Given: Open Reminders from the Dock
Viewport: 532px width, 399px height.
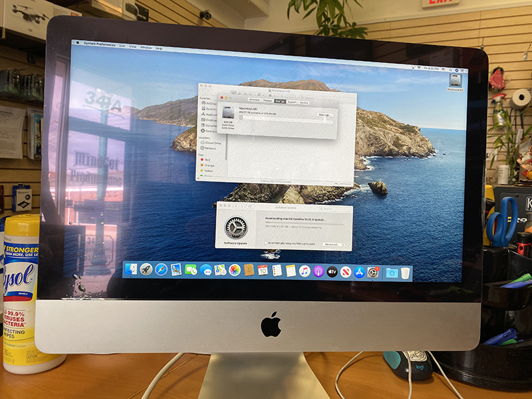Looking at the screenshot, I should 277,271.
